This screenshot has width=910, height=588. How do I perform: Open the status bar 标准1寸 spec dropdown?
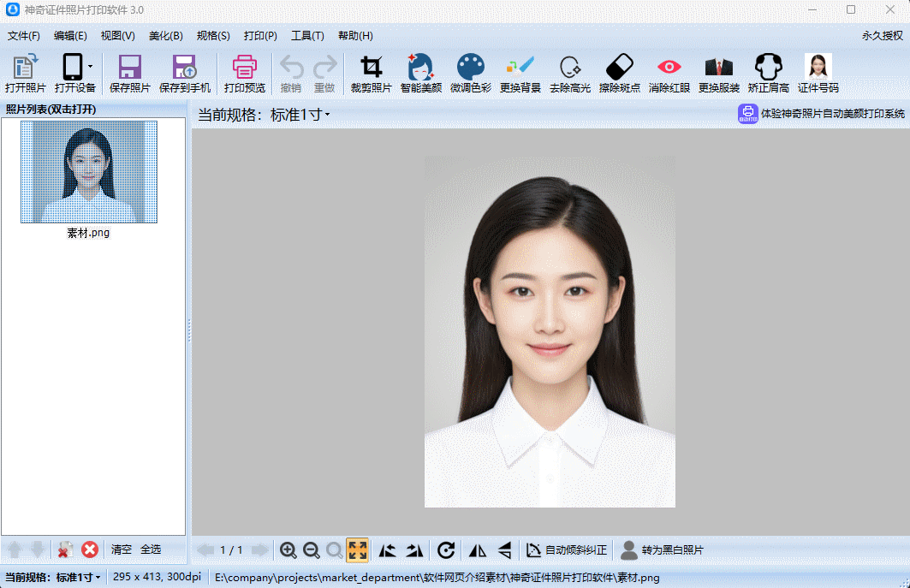[78, 578]
